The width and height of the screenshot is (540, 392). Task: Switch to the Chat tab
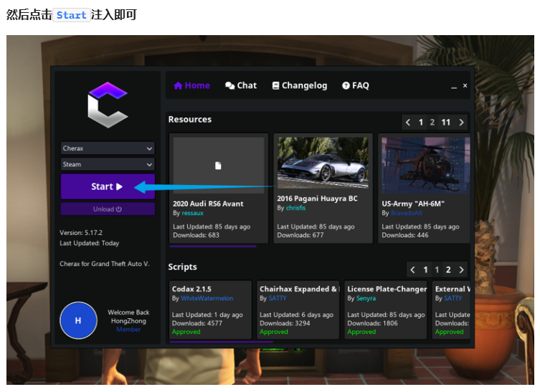click(241, 85)
